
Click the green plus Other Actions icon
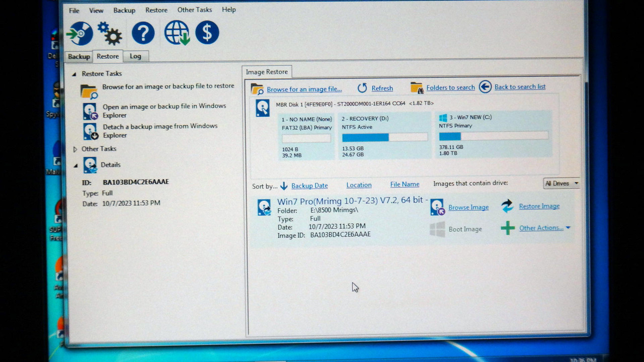[508, 228]
